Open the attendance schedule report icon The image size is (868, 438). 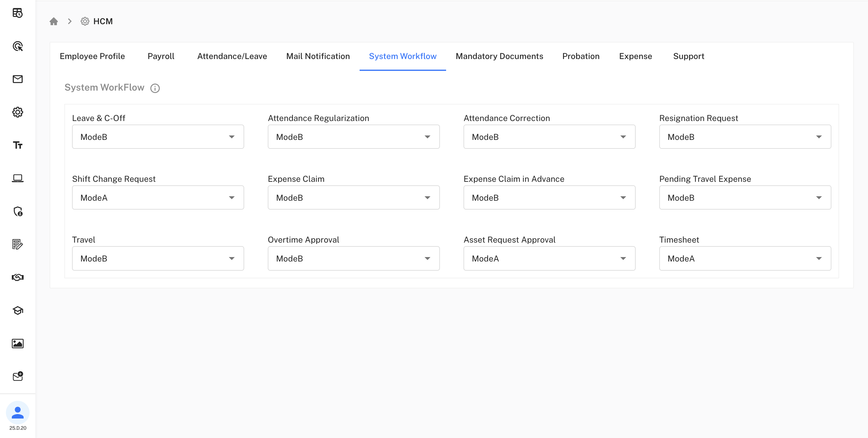coord(17,14)
